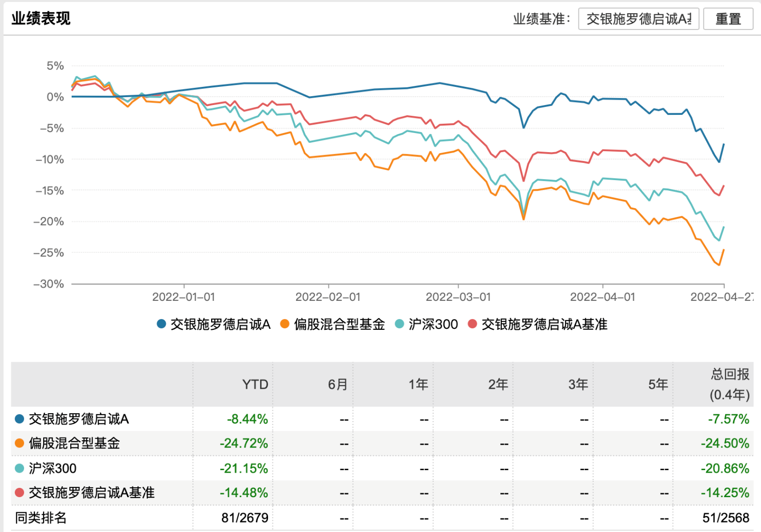Click blue dot beside 交银施罗德启诚A table row
The width and height of the screenshot is (761, 532).
pos(20,419)
